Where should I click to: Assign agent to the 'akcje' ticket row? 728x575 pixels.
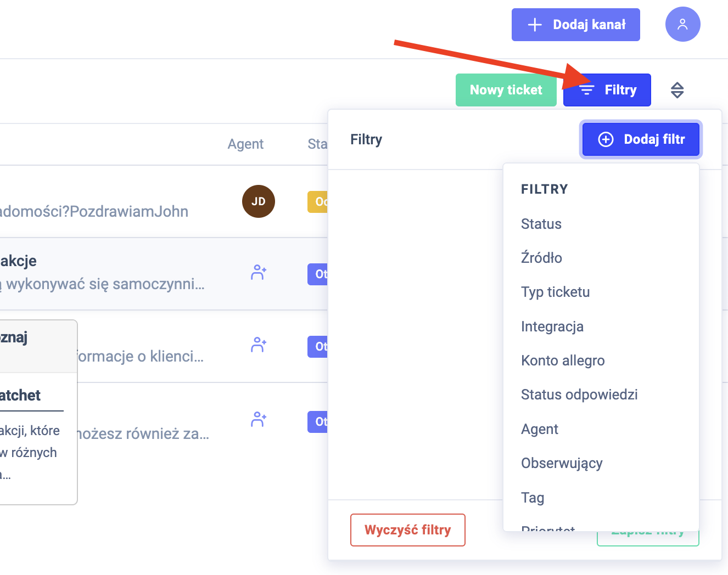tap(258, 272)
